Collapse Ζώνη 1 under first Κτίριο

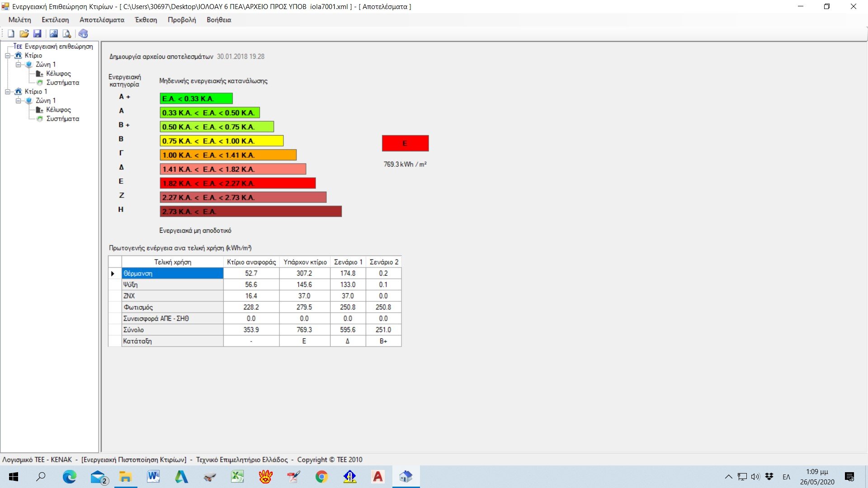click(19, 65)
